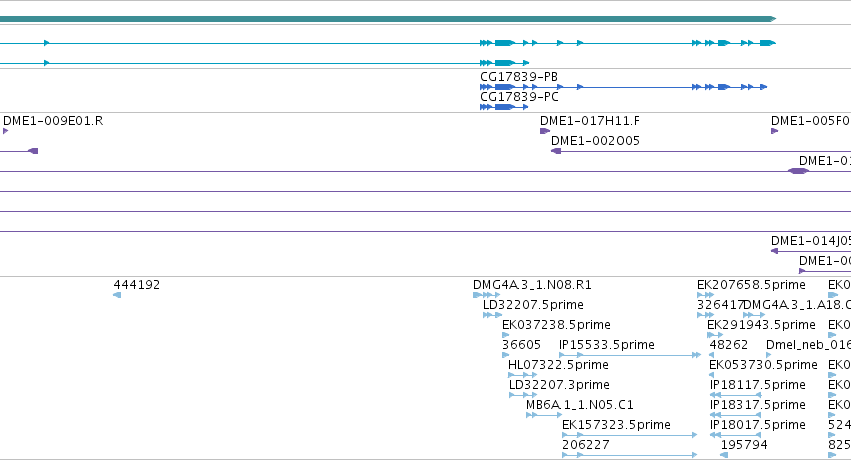Click the thick teal gene span bar
Viewport: 851px width, 460px height.
pyautogui.click(x=388, y=19)
